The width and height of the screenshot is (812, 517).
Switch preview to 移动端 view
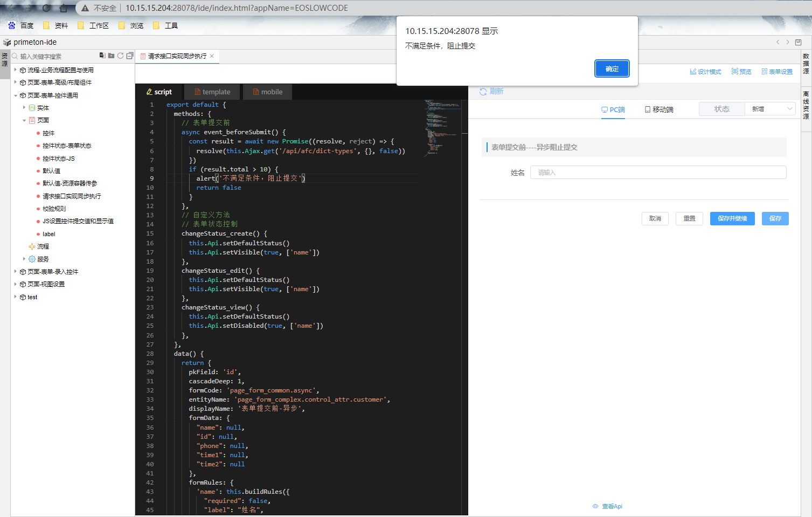(659, 109)
